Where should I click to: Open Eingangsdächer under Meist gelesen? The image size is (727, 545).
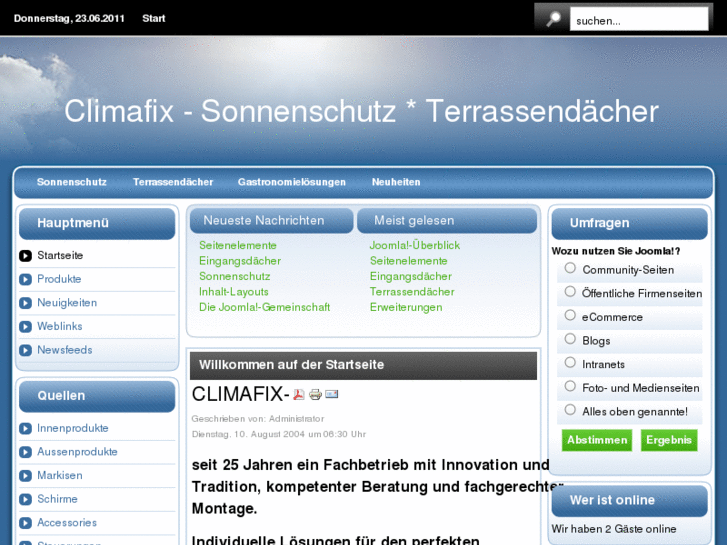point(410,276)
